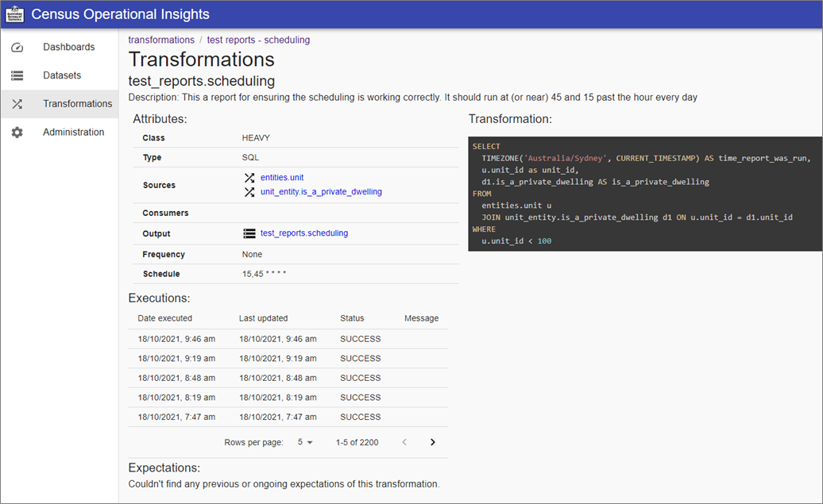Click the Administration gear icon
The height and width of the screenshot is (504, 823).
[x=17, y=133]
